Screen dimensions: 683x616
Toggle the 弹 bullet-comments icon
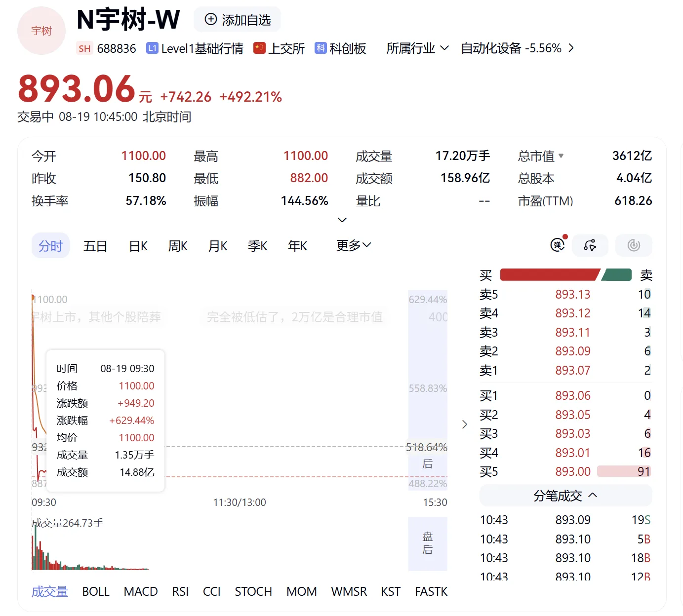[x=558, y=245]
